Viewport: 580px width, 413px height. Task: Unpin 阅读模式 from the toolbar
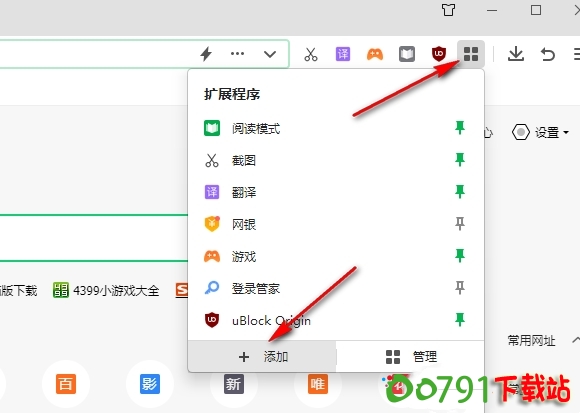pyautogui.click(x=460, y=128)
